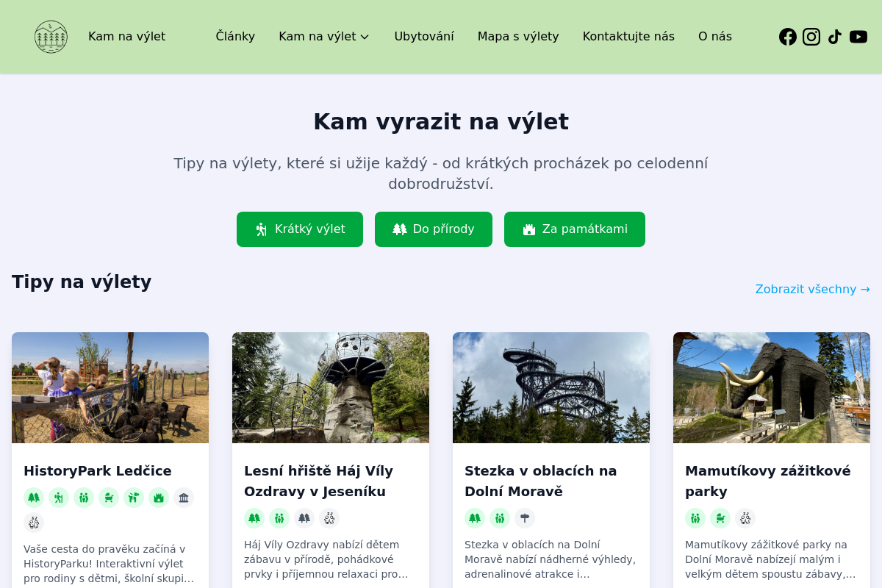Click the museum building icon on HistoryPark Ledčice
The width and height of the screenshot is (882, 588).
[x=184, y=498]
